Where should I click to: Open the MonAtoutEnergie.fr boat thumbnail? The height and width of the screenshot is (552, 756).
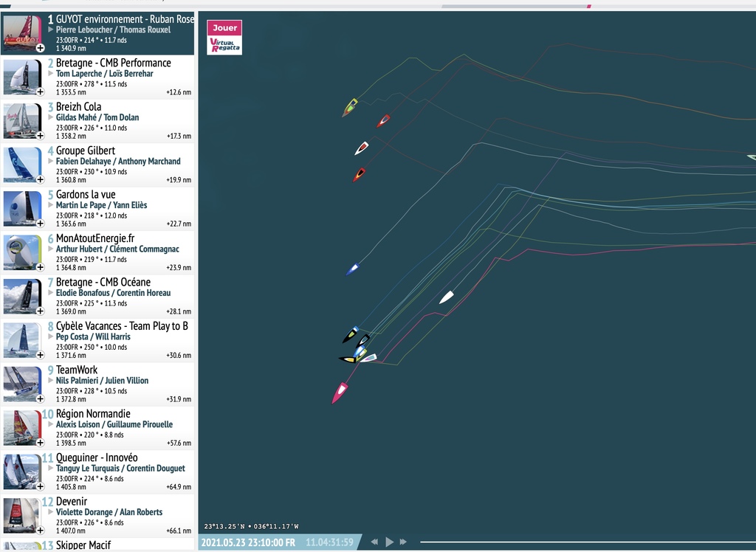pyautogui.click(x=22, y=252)
